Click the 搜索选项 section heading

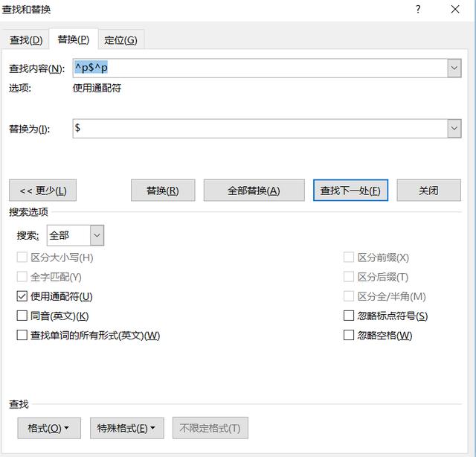pos(28,212)
